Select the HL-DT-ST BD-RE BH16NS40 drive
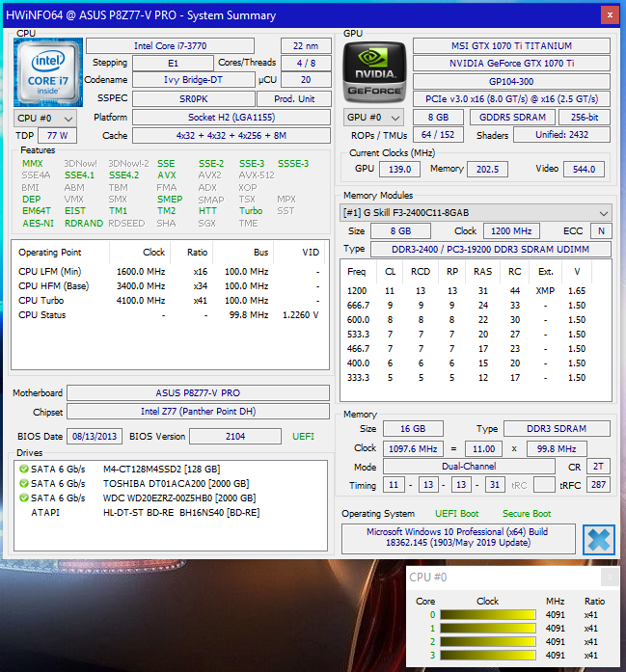The image size is (626, 672). tap(171, 513)
